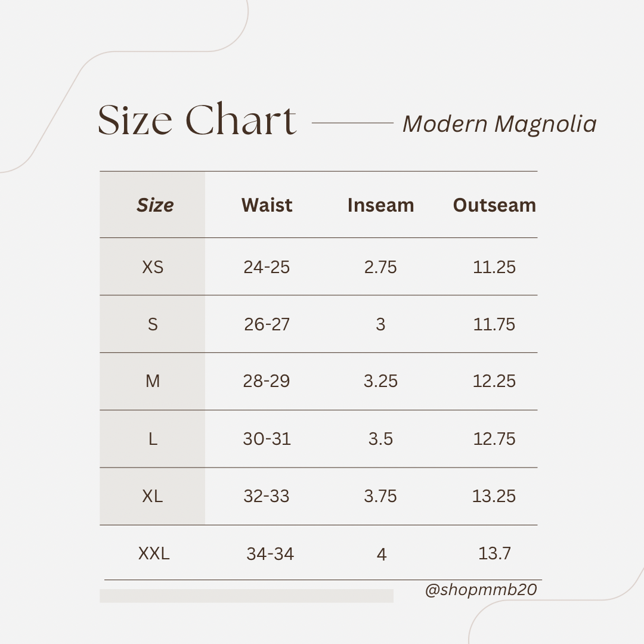The width and height of the screenshot is (644, 644).
Task: Select the L size row label
Action: coord(153,439)
